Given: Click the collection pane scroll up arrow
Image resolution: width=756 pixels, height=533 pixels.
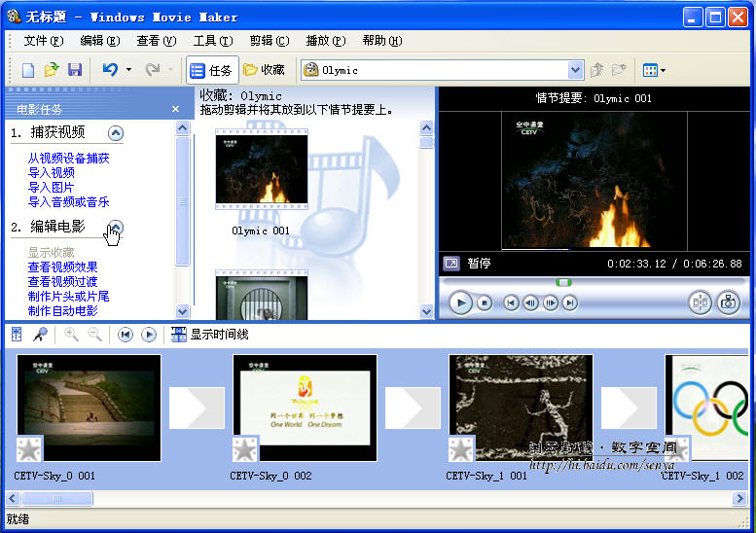Looking at the screenshot, I should click(426, 127).
